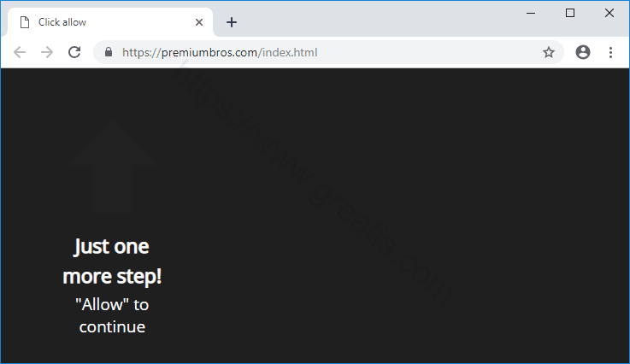Click the forward navigation arrow
The image size is (630, 364).
click(47, 52)
